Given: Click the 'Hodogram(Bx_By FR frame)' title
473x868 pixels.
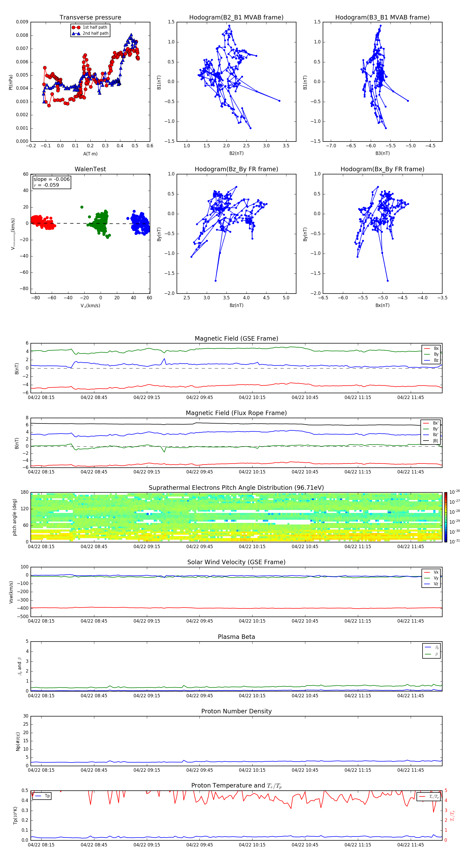Looking at the screenshot, I should click(382, 169).
